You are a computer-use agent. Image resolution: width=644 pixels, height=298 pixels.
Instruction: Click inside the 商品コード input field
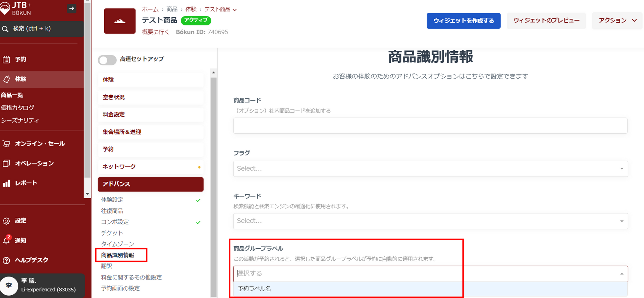point(430,126)
